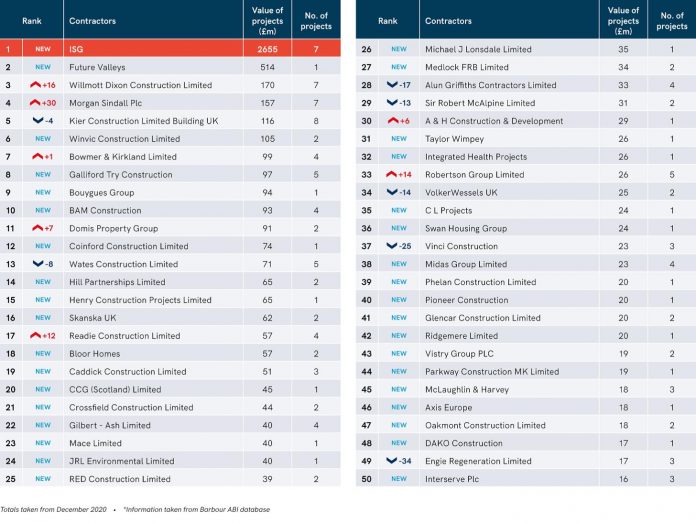This screenshot has width=696, height=523.
Task: Select the blue down arrow for Kier Construction
Action: (37, 121)
